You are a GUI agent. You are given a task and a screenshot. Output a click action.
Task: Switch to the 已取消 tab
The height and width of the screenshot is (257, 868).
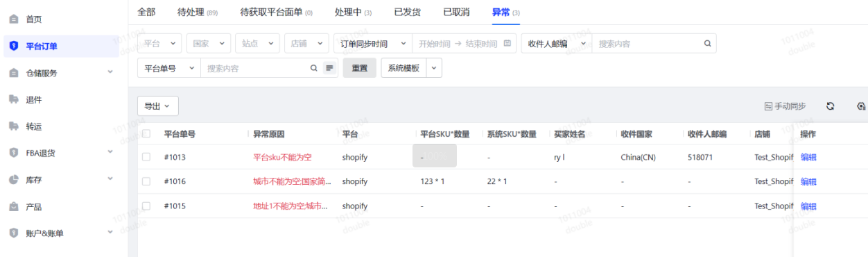[x=456, y=12]
